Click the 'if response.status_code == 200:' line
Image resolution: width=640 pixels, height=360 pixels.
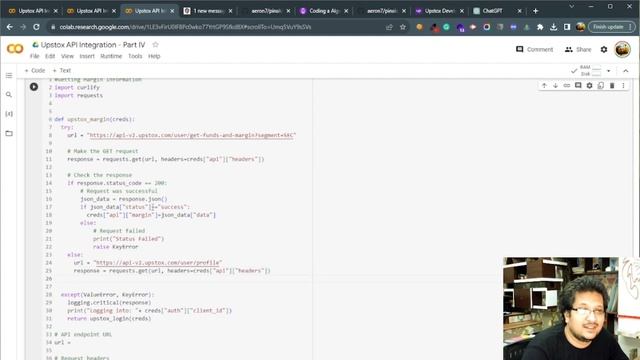tap(117, 183)
